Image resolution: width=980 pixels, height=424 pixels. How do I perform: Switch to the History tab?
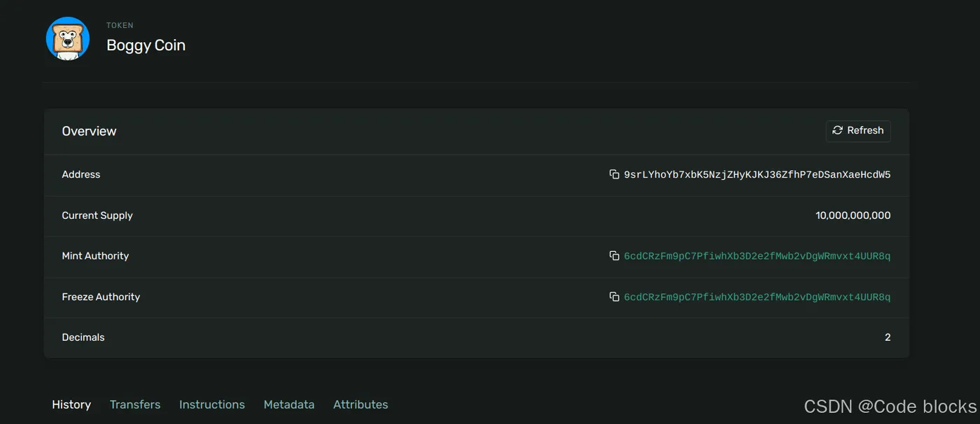coord(71,404)
